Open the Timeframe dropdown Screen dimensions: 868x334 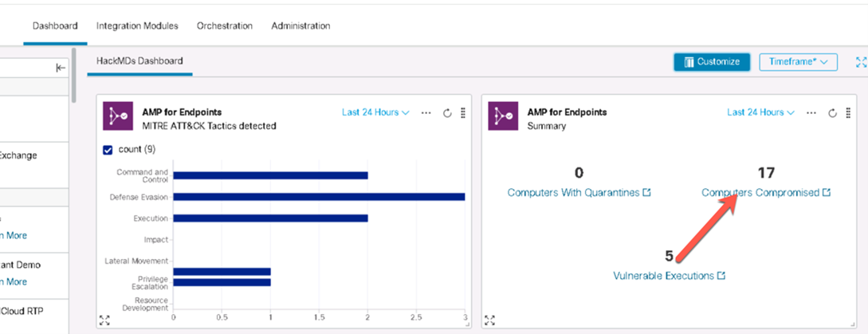tap(798, 62)
